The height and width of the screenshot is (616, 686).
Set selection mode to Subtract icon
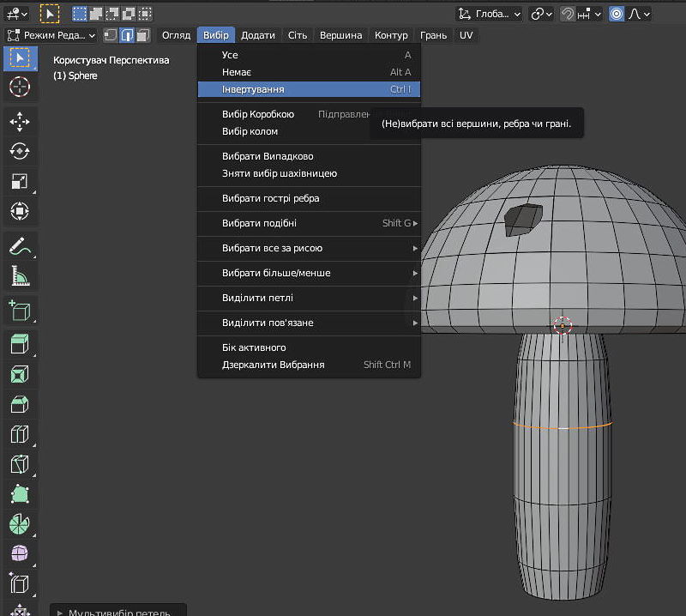(x=112, y=14)
